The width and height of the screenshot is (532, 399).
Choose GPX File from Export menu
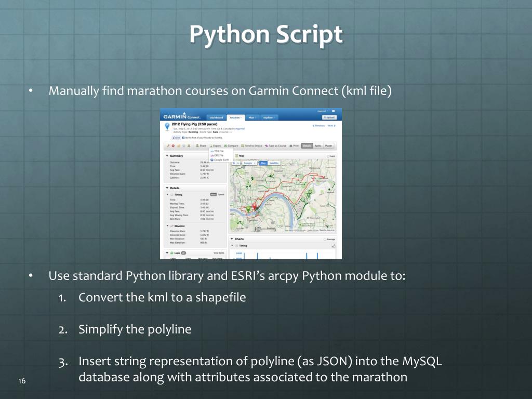coord(217,155)
